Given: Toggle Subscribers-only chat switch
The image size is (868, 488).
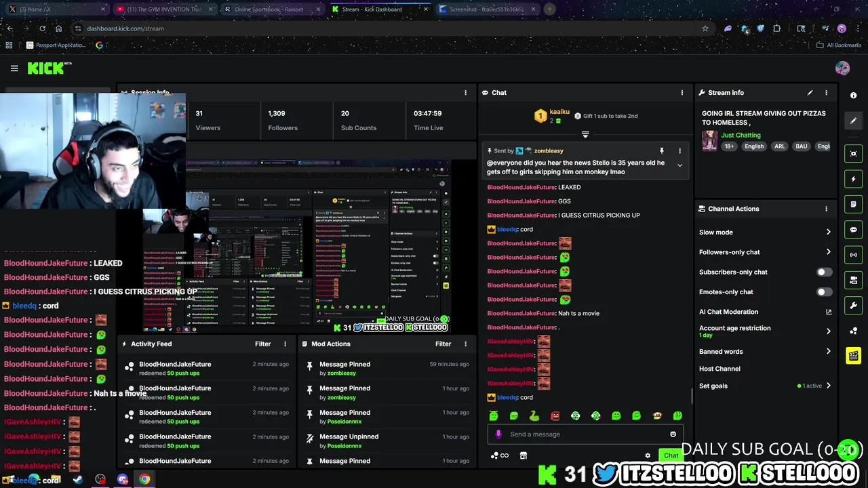Looking at the screenshot, I should pos(824,272).
